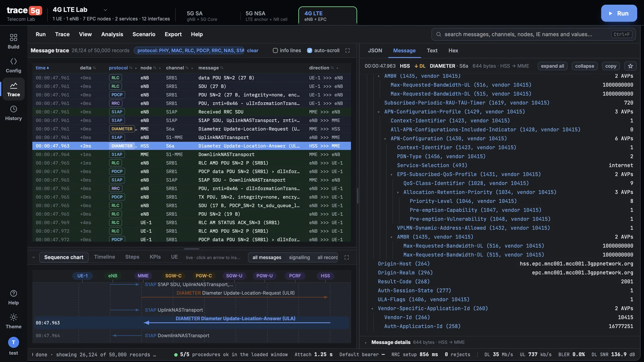Viewport: 644px width, 362px height.
Task: Open the Config sidebar panel
Action: coord(13,65)
